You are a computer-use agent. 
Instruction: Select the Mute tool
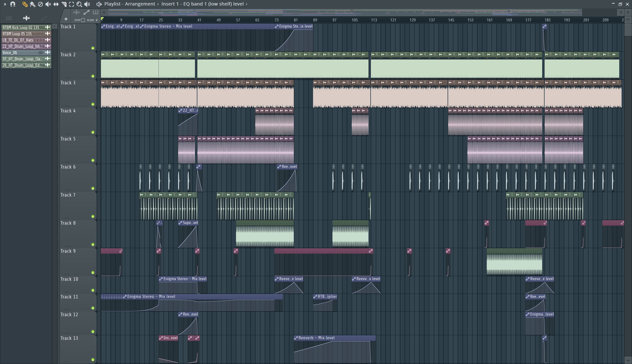pos(48,4)
